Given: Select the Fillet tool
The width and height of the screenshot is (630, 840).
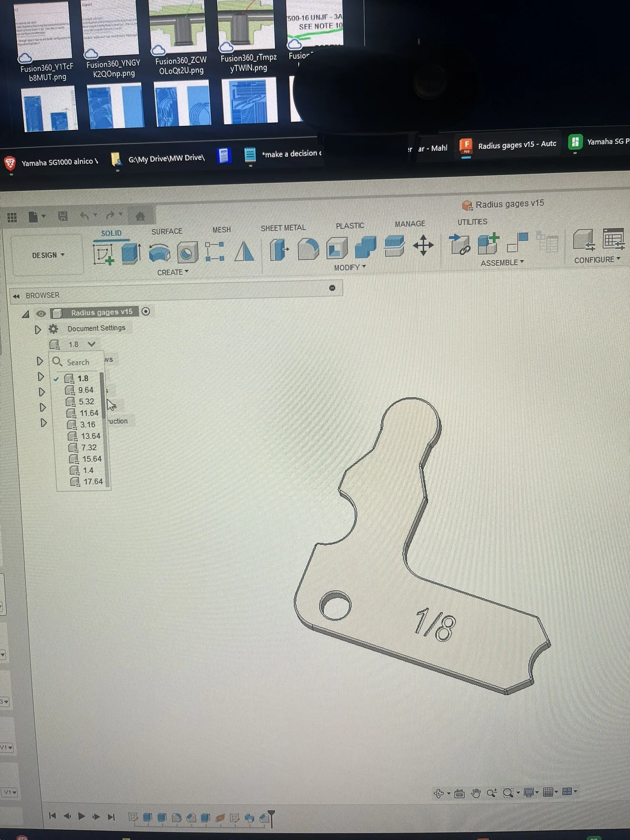Looking at the screenshot, I should pos(308,249).
